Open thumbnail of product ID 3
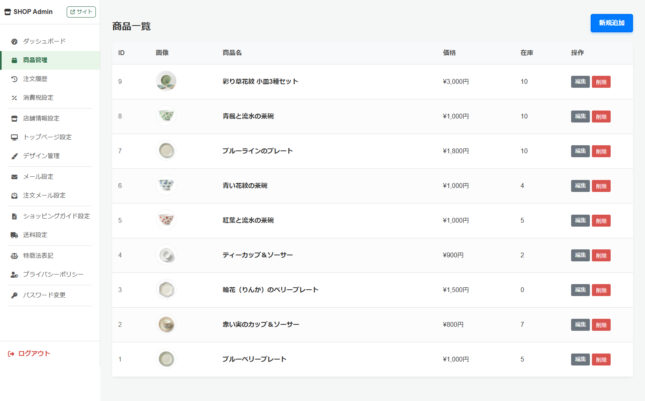The width and height of the screenshot is (645, 401). pos(166,290)
